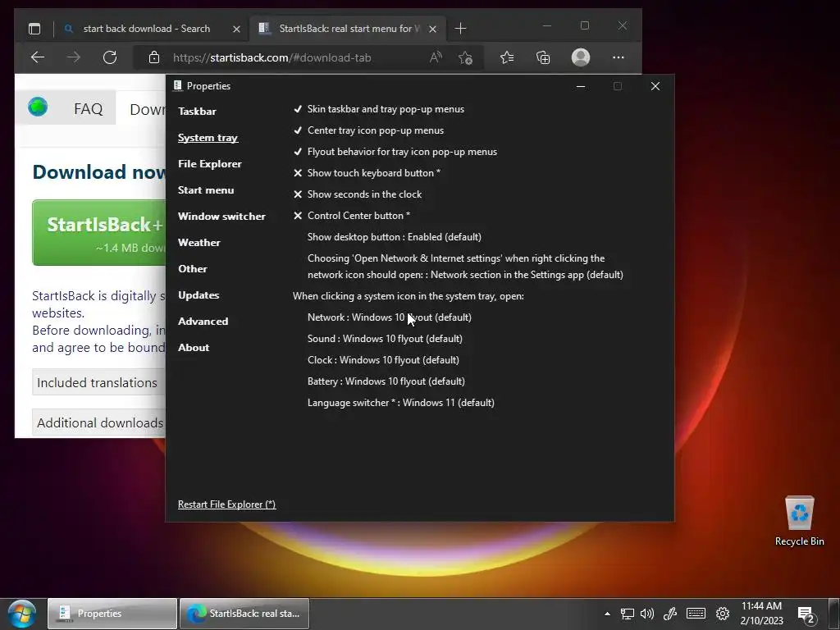Change Network flyout option
The image size is (840, 630).
tap(390, 317)
